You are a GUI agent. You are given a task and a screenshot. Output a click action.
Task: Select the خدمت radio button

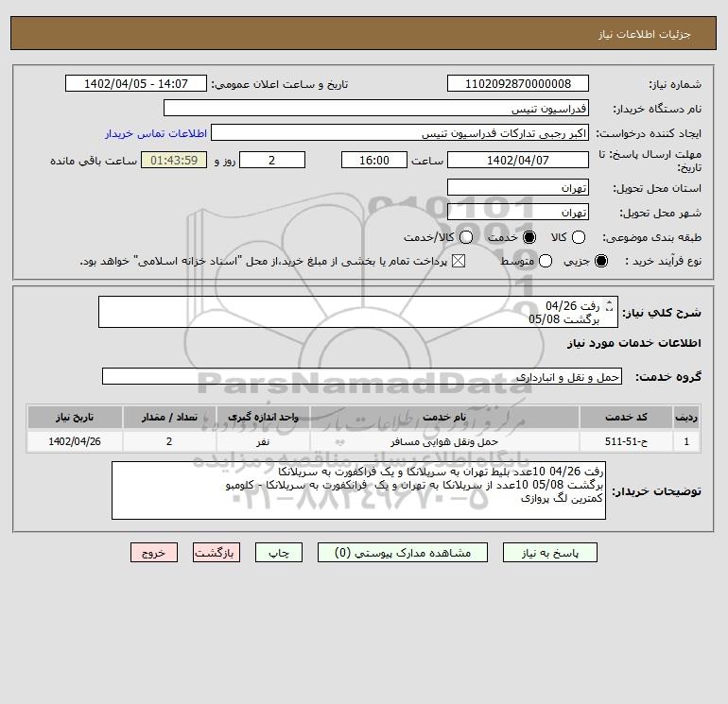click(x=529, y=237)
